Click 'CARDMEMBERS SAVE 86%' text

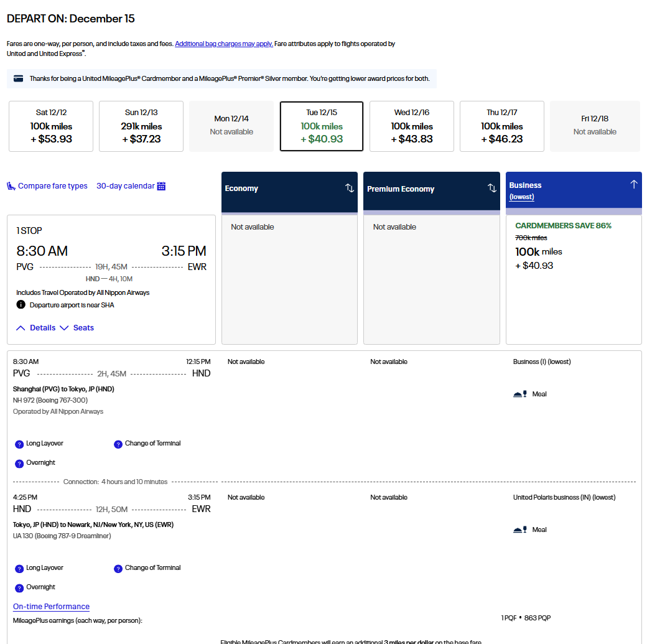coord(563,226)
